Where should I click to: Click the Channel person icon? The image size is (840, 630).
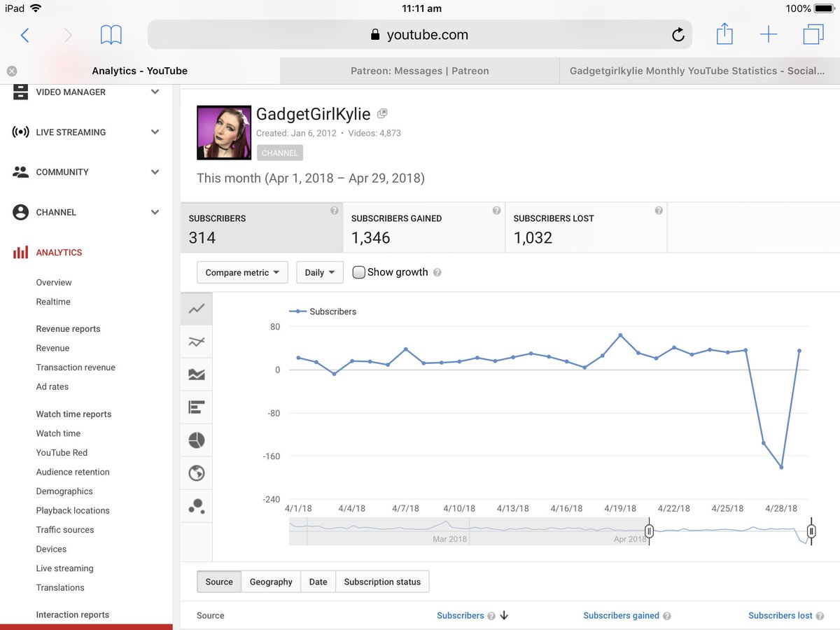[x=20, y=212]
